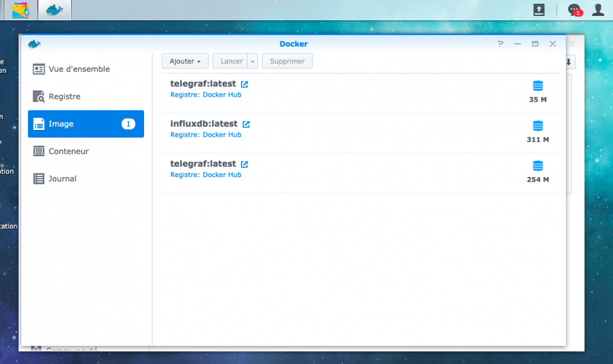613x364 pixels.
Task: Click the database icon above 311 M
Action: click(x=538, y=126)
